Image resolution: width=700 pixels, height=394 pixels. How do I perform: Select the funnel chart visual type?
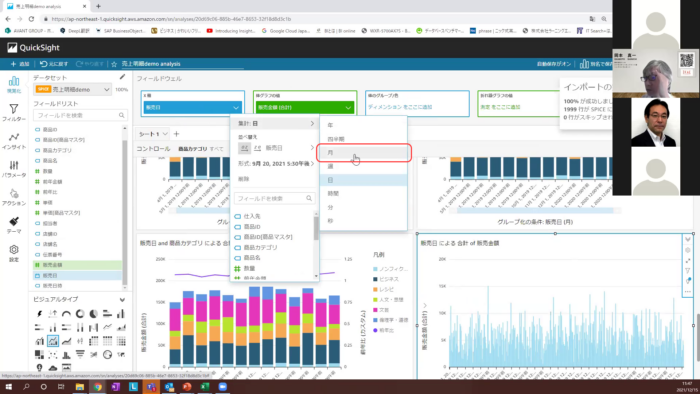pos(80,355)
